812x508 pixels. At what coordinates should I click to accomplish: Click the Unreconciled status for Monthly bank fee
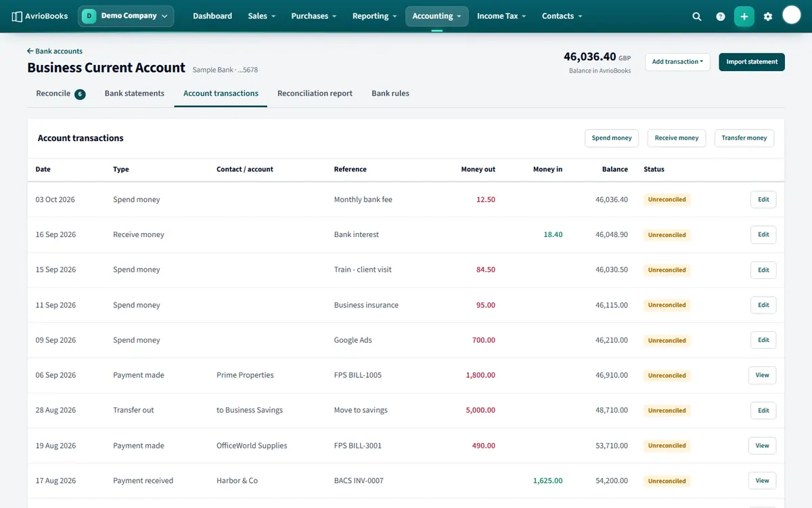[x=667, y=200]
